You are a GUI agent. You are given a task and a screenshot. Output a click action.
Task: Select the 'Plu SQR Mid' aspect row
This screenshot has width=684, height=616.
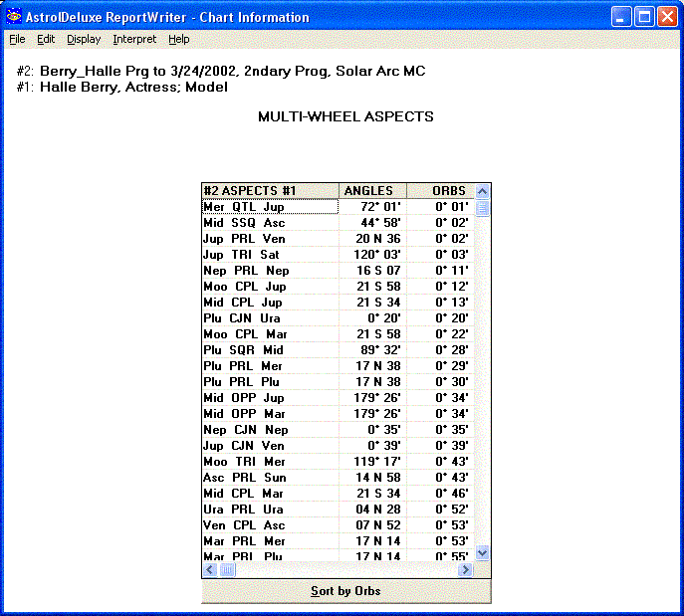tap(269, 350)
